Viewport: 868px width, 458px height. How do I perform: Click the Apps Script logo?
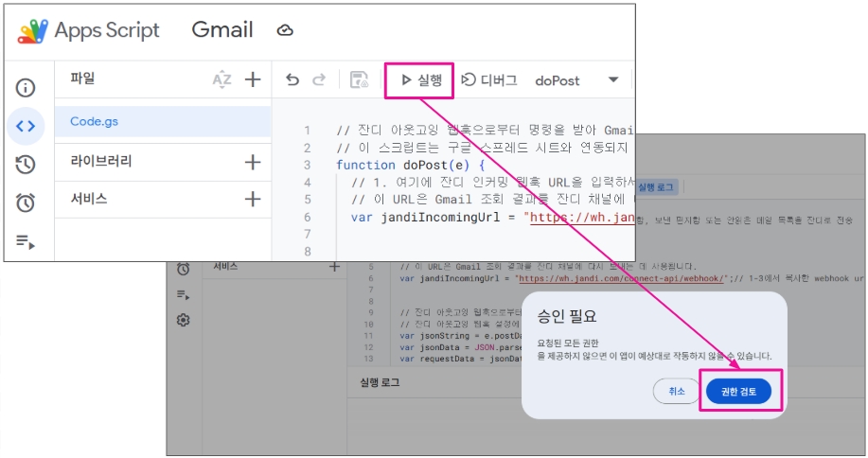32,30
